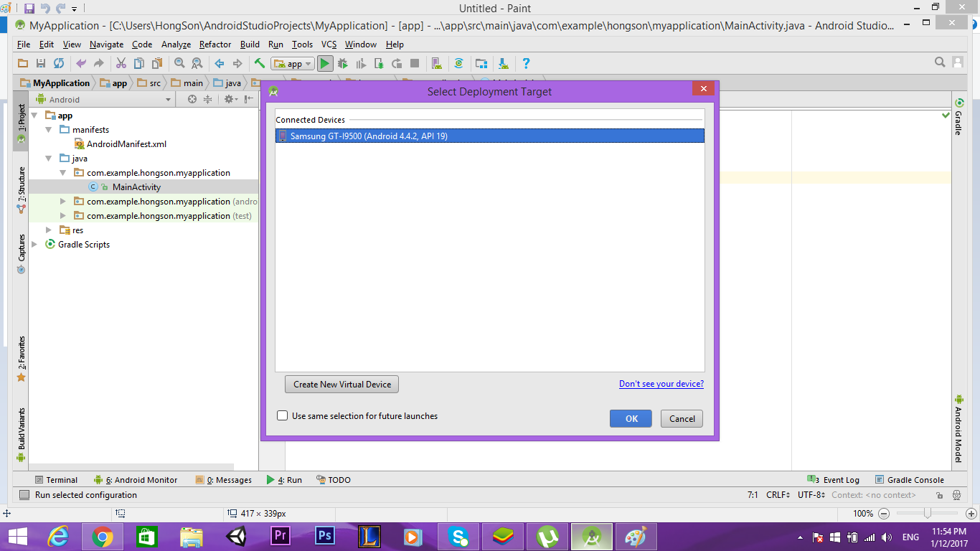
Task: Open Chrome from the Windows taskbar
Action: point(103,537)
